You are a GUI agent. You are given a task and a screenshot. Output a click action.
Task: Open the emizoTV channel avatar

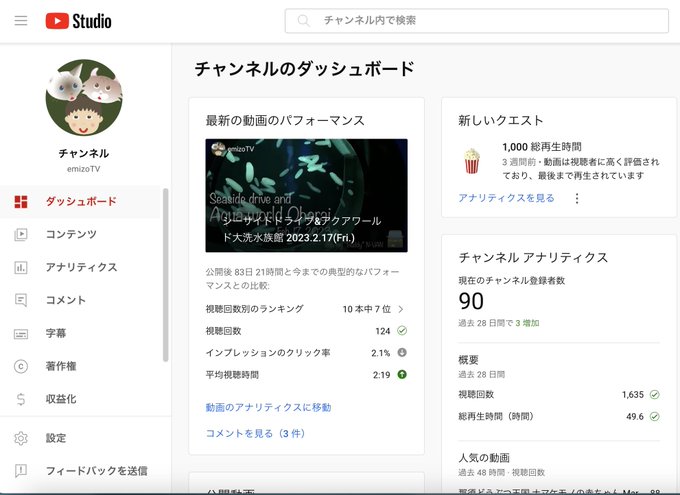84,98
